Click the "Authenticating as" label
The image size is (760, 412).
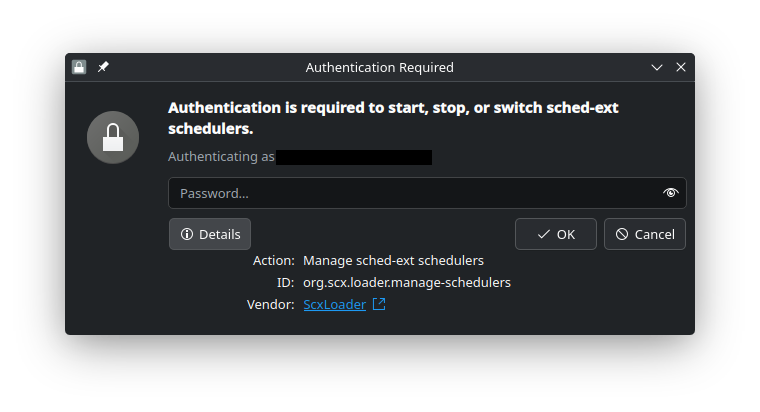point(220,157)
